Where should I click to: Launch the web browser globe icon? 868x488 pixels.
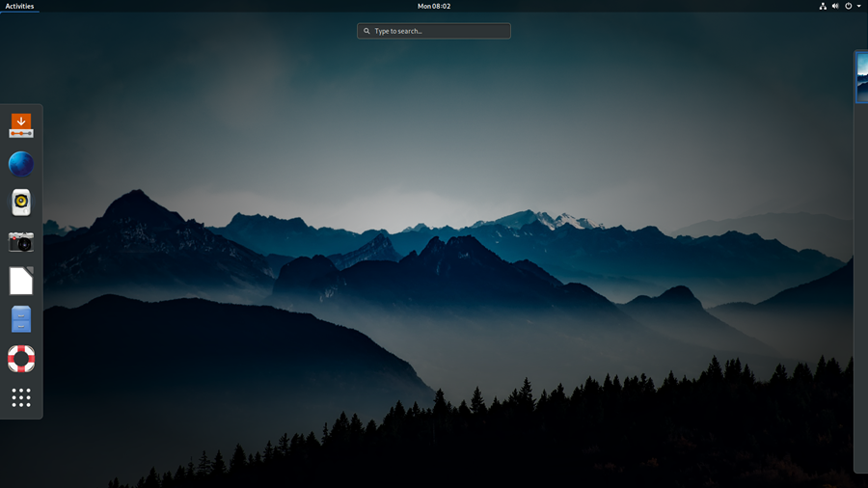pos(21,164)
